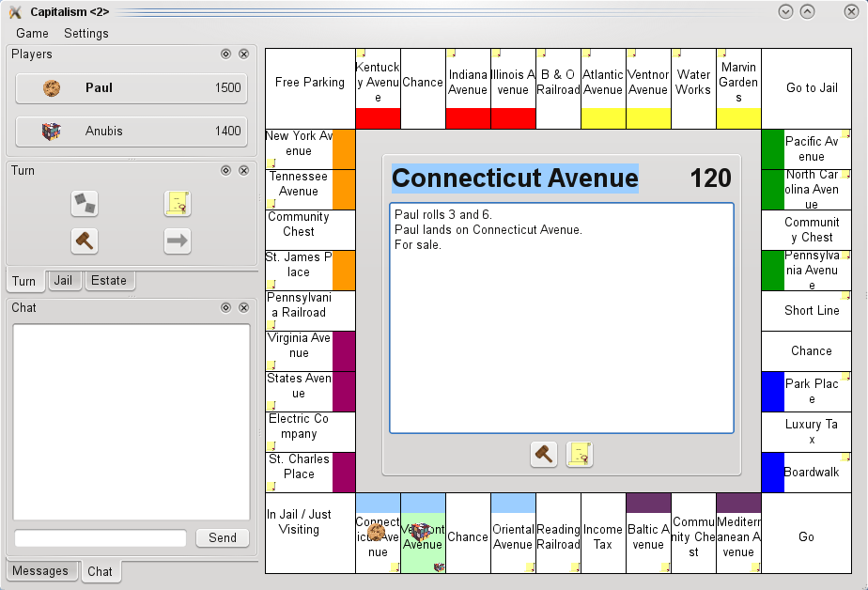Open the Settings menu

point(86,33)
